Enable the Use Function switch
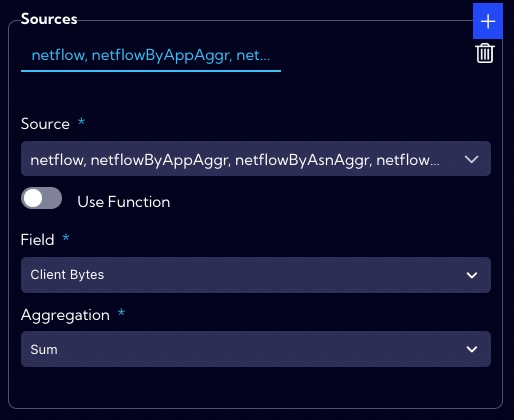Viewport: 514px width, 420px height. (41, 198)
